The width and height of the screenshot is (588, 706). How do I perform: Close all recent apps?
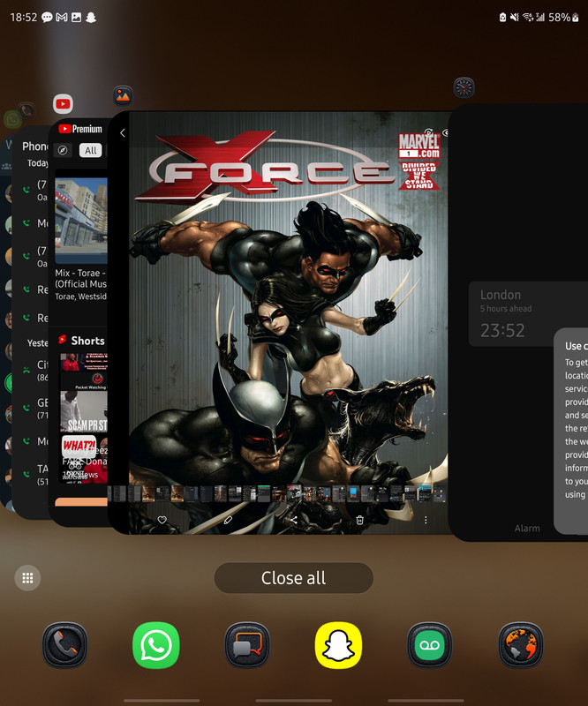point(294,578)
